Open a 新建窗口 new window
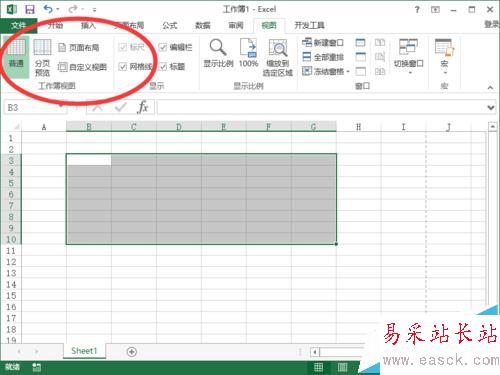Image resolution: width=500 pixels, height=375 pixels. (x=323, y=43)
